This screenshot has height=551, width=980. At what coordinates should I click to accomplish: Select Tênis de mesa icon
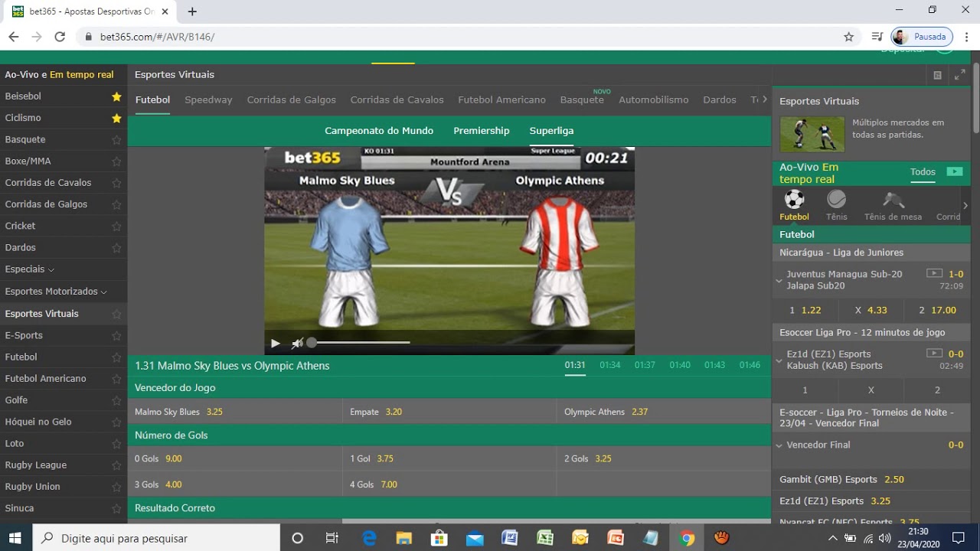click(x=893, y=205)
